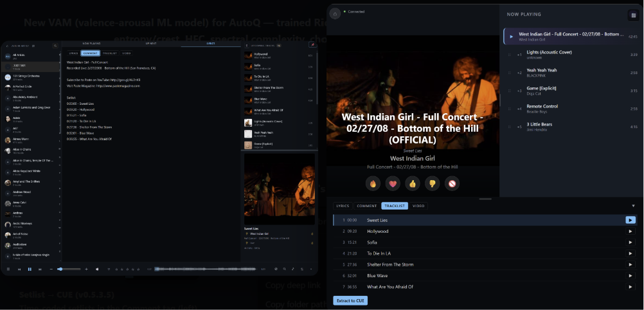Switch to the Tracklist tab in right window
This screenshot has height=310, width=644.
(395, 206)
